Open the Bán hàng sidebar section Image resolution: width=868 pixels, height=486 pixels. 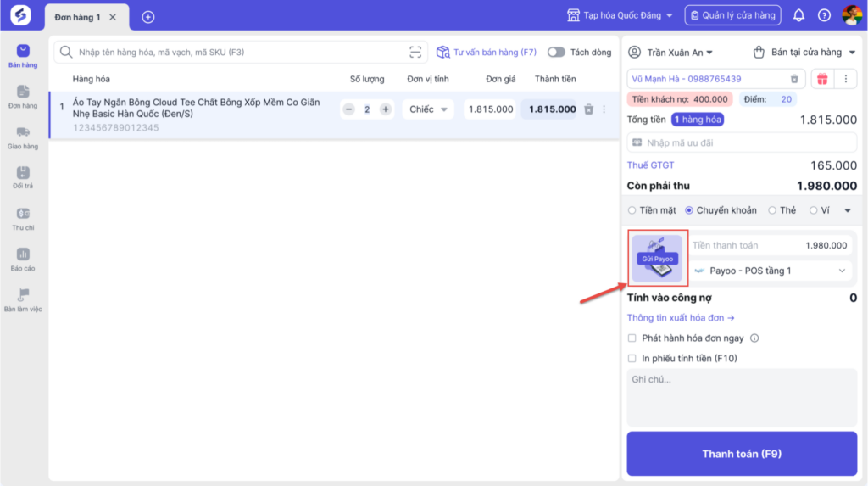tap(23, 57)
